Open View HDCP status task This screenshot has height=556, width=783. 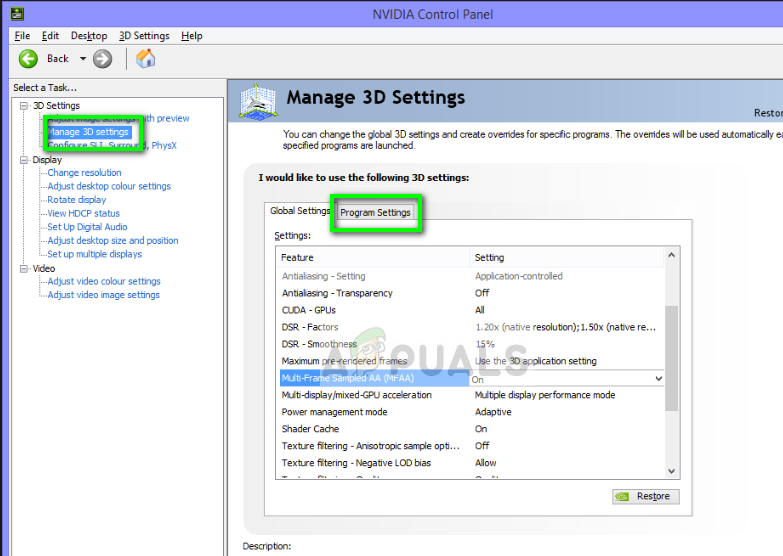83,213
